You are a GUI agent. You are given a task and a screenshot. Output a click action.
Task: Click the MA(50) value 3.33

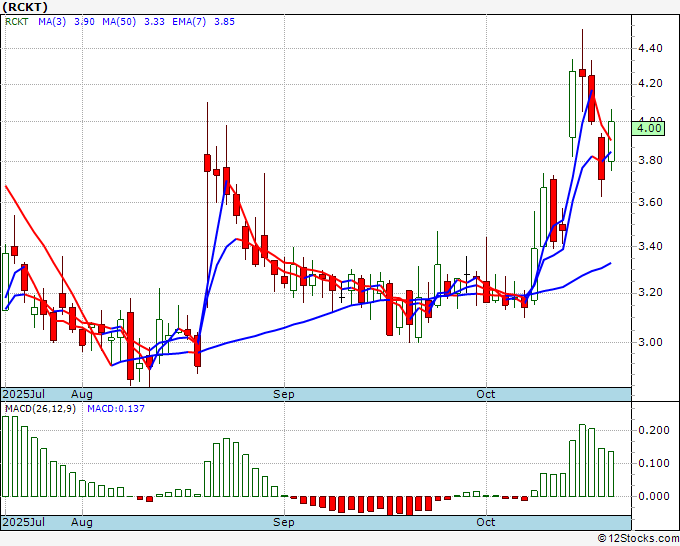click(x=154, y=22)
